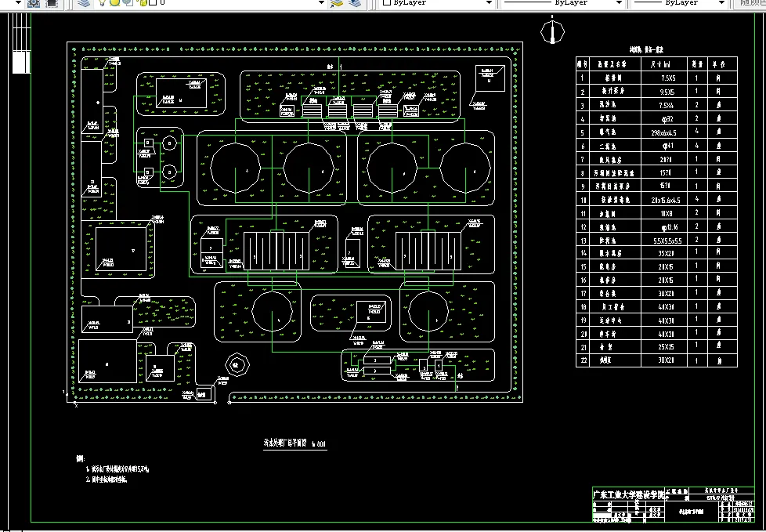Open the cut-off plot style dropdown

(x=750, y=2)
